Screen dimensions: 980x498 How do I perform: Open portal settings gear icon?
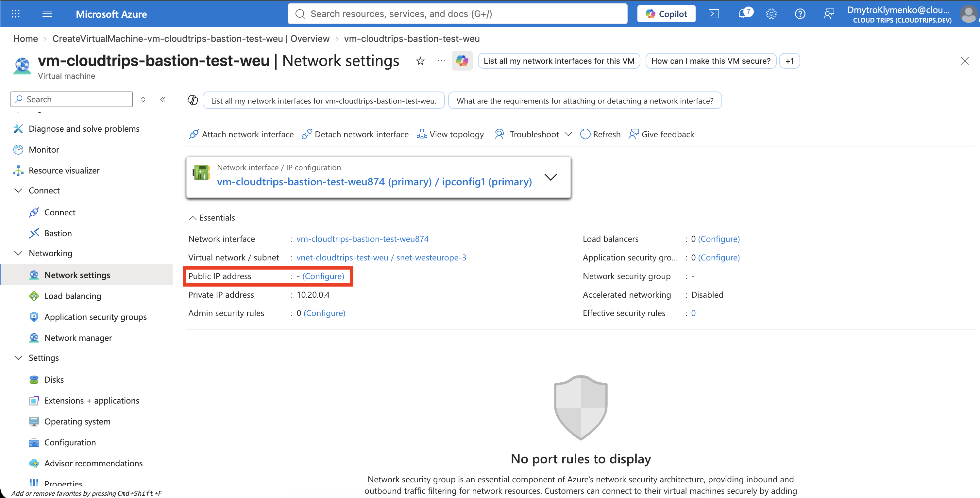point(771,14)
